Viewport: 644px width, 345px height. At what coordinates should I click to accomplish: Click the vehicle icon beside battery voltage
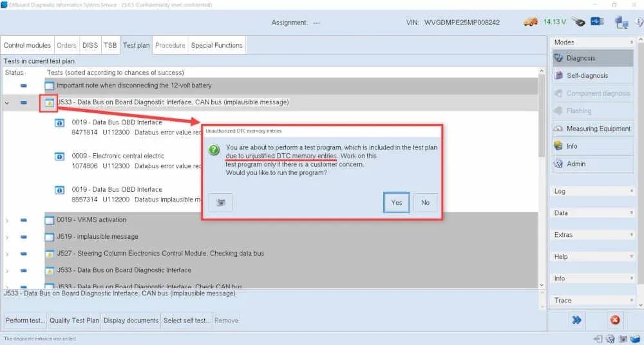click(531, 22)
